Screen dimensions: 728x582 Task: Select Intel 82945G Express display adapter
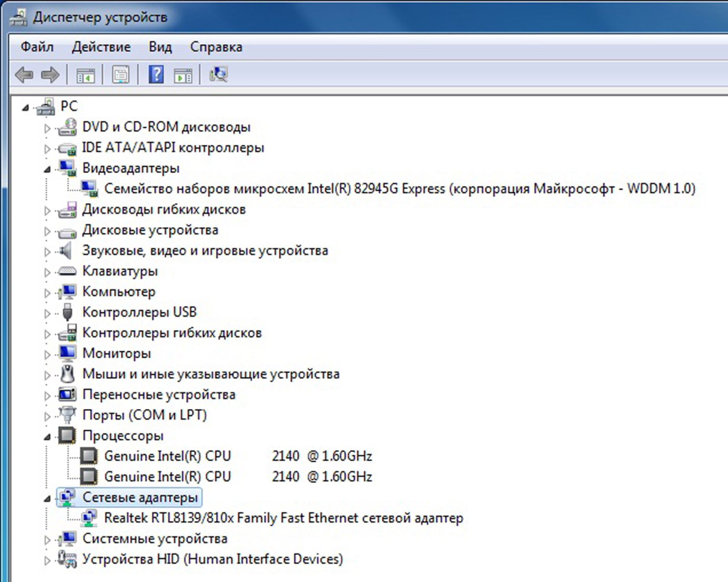point(400,189)
